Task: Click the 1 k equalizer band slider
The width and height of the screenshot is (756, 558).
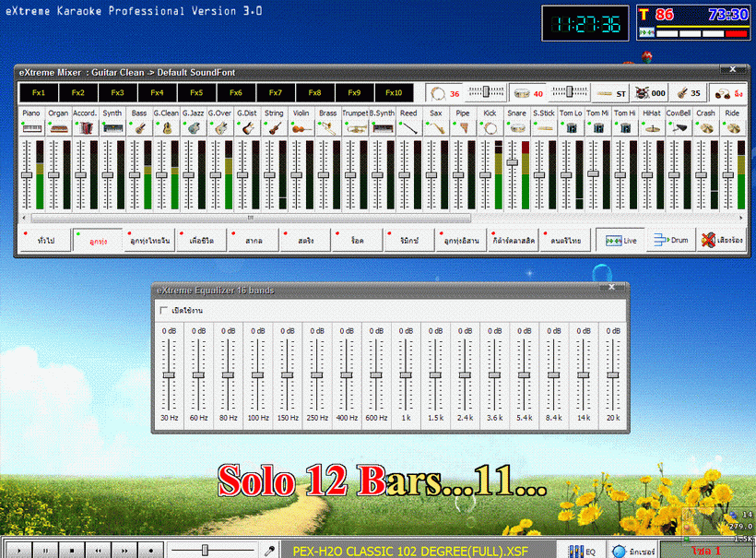Action: [x=406, y=374]
